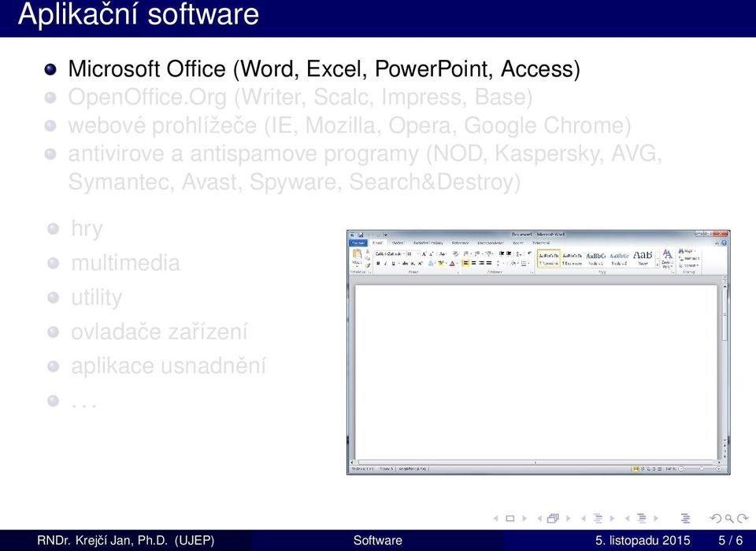Click the zoom out minus button
The image size is (756, 551).
click(x=680, y=468)
